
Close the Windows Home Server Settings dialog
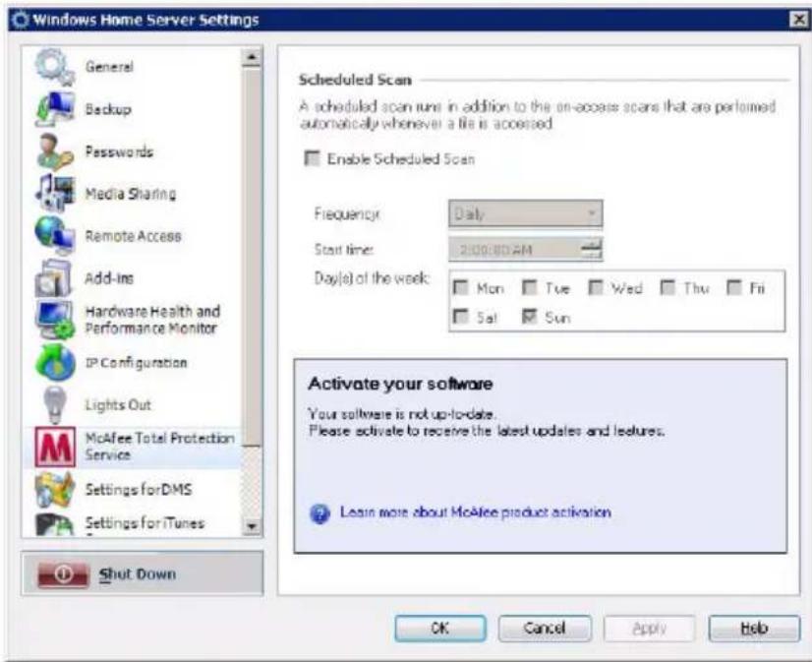coord(799,20)
